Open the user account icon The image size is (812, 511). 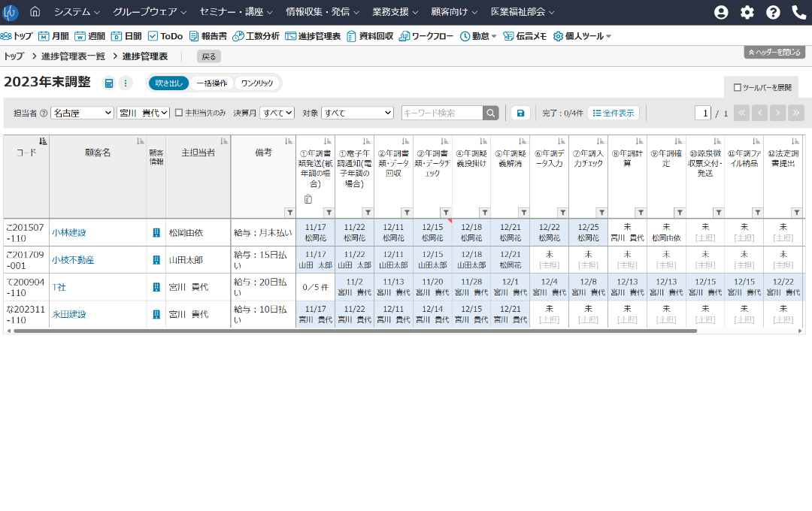coord(721,12)
